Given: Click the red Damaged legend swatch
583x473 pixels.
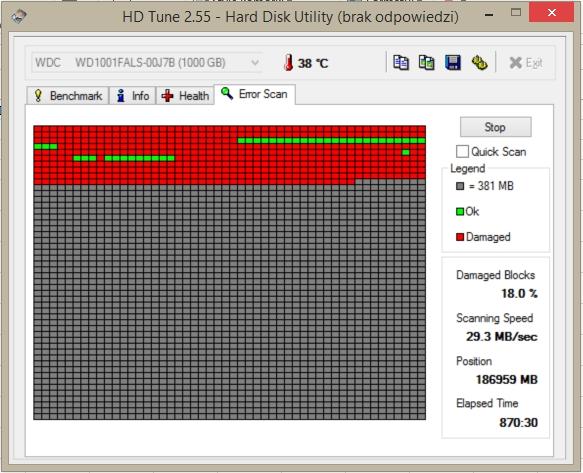Looking at the screenshot, I should point(460,237).
